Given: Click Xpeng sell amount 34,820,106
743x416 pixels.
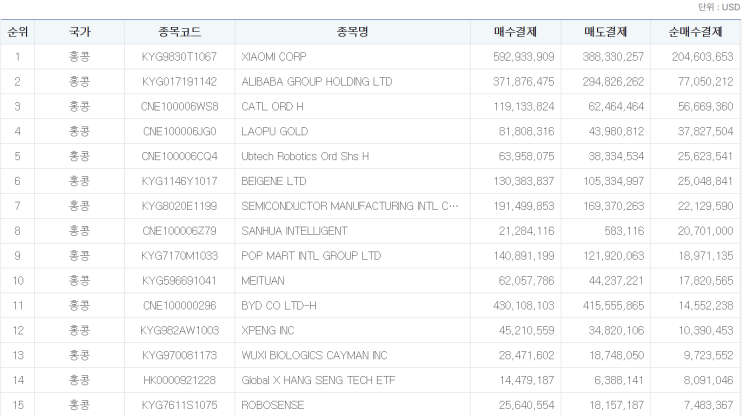Looking at the screenshot, I should click(x=616, y=331).
